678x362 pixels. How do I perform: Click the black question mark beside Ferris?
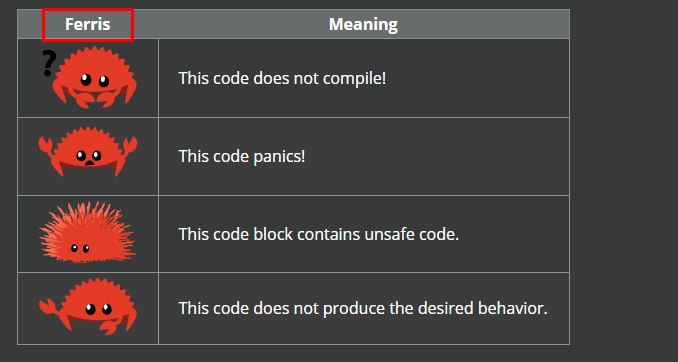[48, 64]
